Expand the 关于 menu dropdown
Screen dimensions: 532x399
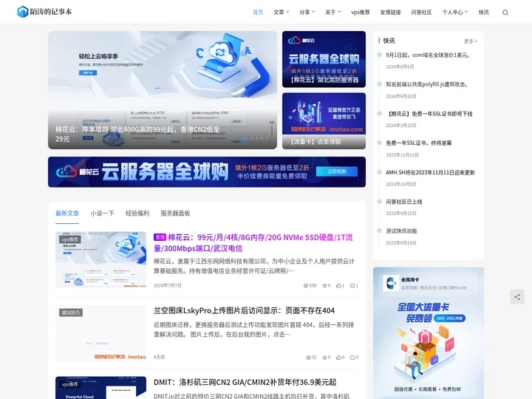[x=332, y=13]
